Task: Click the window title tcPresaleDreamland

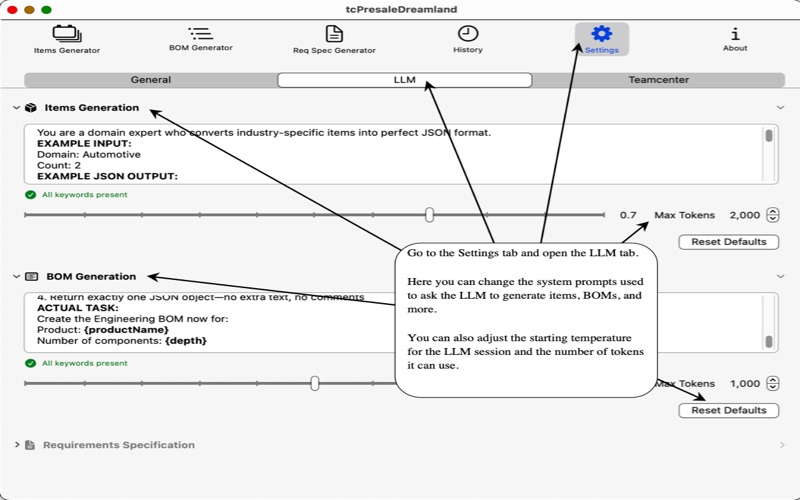Action: [402, 9]
